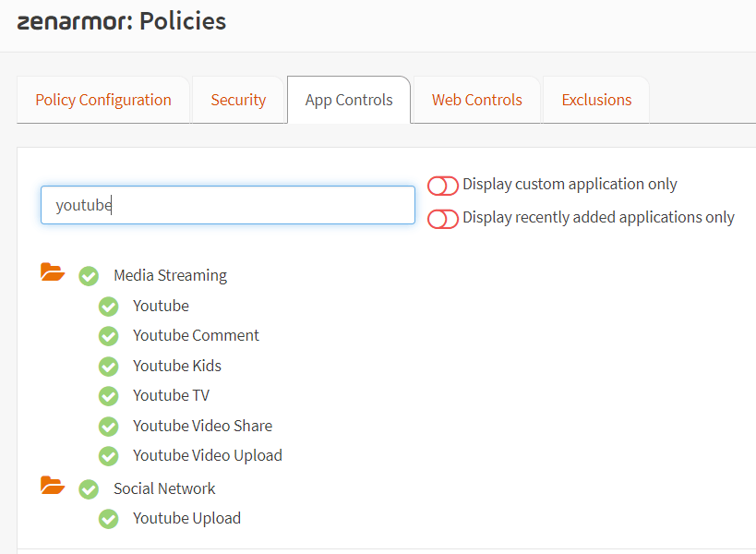Select the App Controls tab
The width and height of the screenshot is (756, 554).
tap(349, 100)
